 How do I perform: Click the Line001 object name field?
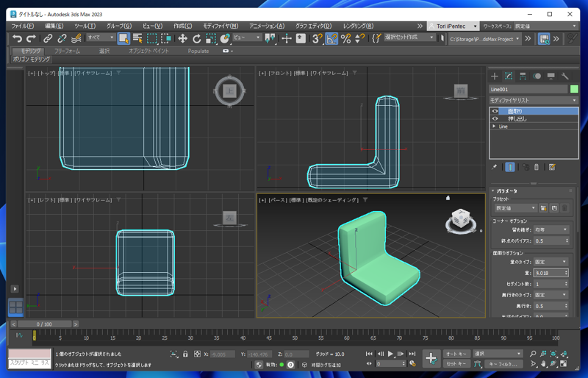pos(528,89)
